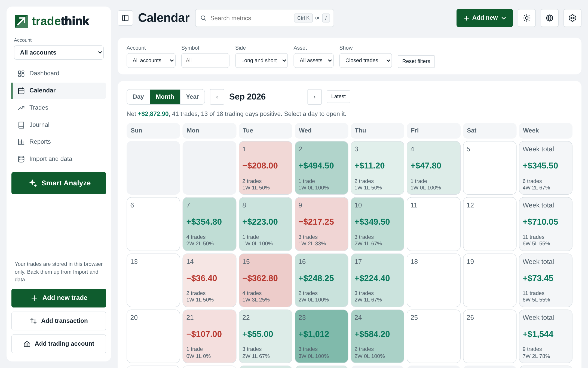
Task: Switch light theme with sun icon
Action: tap(526, 18)
